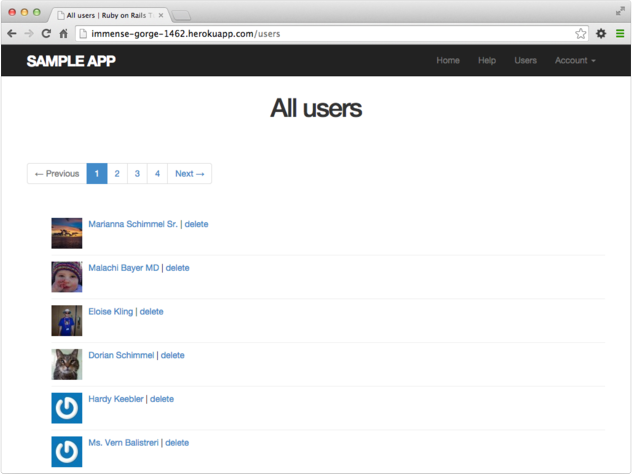This screenshot has height=474, width=632.
Task: Click the browser forward arrow
Action: click(28, 33)
